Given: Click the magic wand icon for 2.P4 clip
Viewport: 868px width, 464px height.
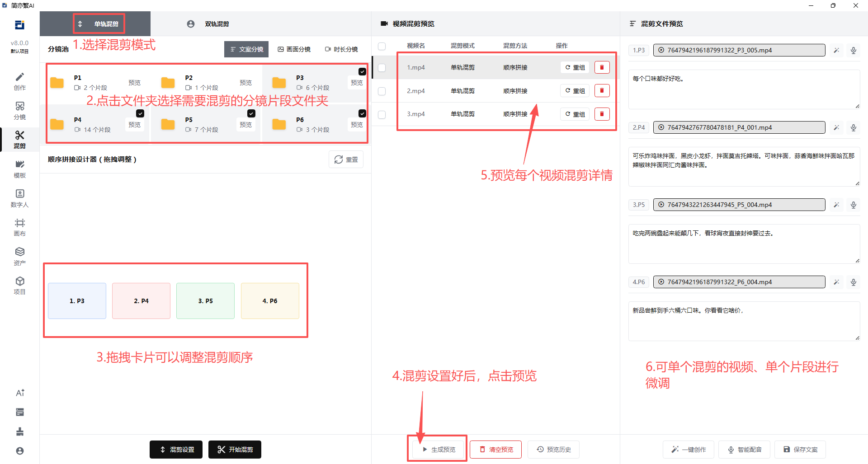Looking at the screenshot, I should tap(836, 127).
